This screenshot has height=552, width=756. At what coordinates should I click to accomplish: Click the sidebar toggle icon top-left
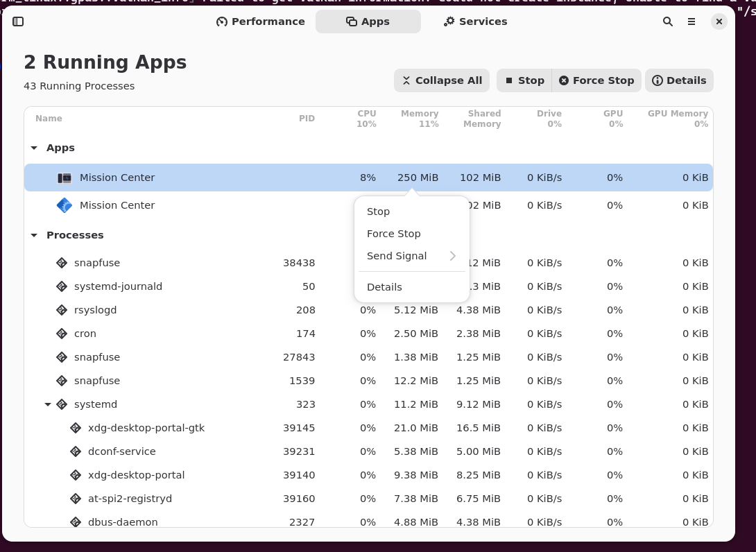point(18,21)
